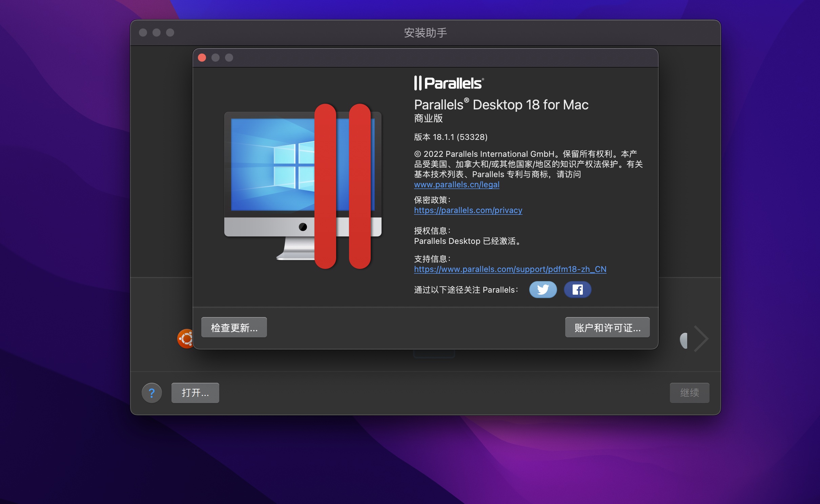
Task: Click the Parallels brand logo
Action: coord(449,83)
